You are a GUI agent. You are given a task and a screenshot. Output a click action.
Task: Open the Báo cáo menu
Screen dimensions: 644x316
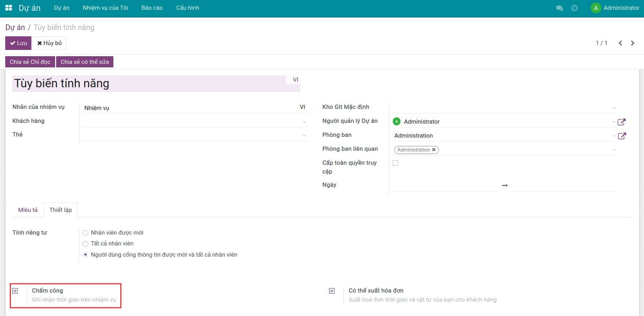[152, 8]
